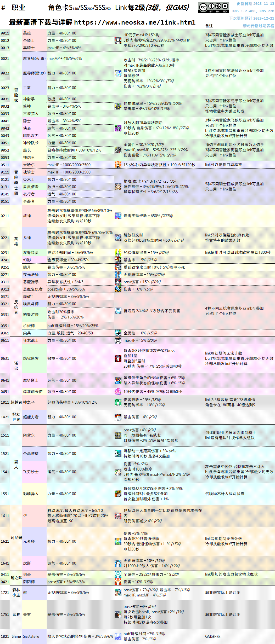Click the 幻影 critical rate link icon
This screenshot has width=275, height=644.
(x=118, y=260)
